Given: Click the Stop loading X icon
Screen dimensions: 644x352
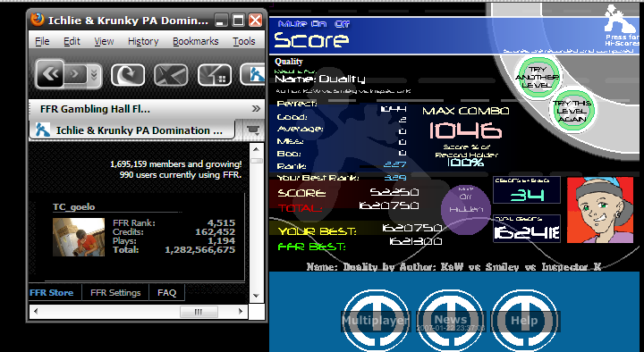Looking at the screenshot, I should pos(171,75).
